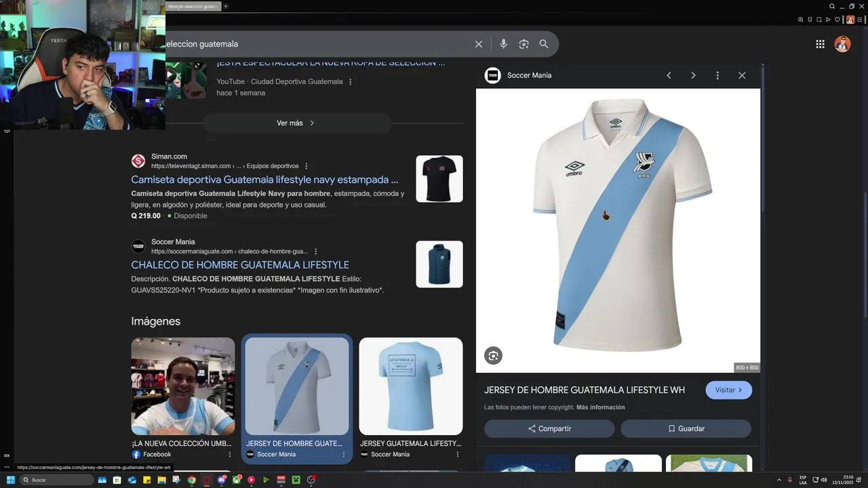Open Discord from the taskbar
868x488 pixels.
[x=222, y=480]
